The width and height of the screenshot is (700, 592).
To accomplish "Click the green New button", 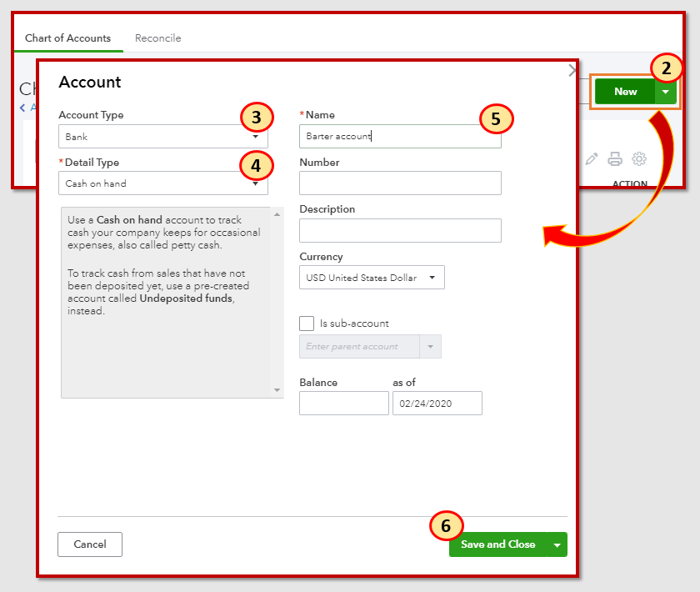I will tap(625, 92).
